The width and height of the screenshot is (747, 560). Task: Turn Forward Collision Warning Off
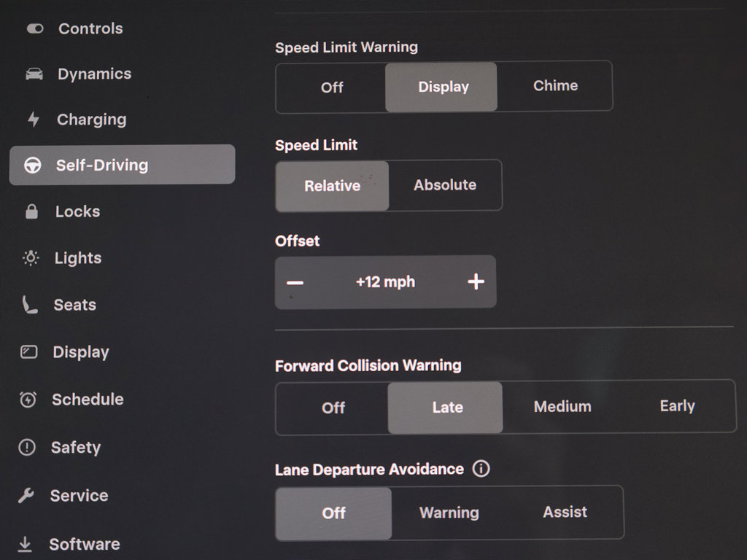coord(333,408)
